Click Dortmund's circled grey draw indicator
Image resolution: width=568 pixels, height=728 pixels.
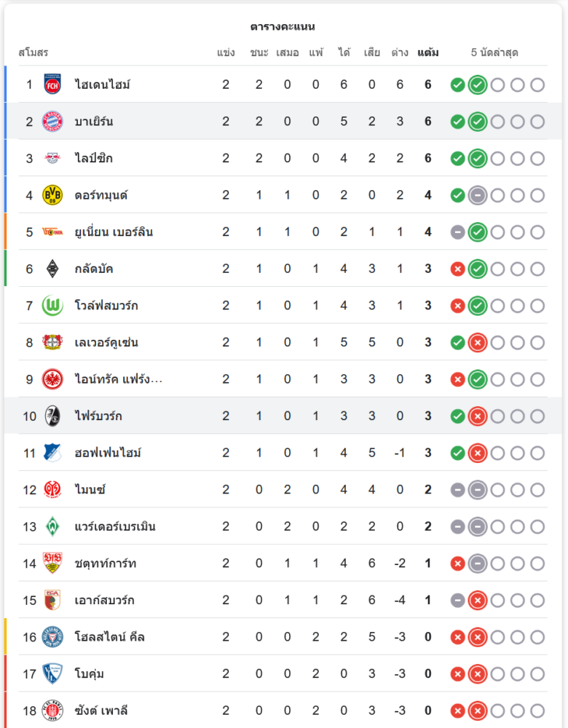[x=478, y=195]
